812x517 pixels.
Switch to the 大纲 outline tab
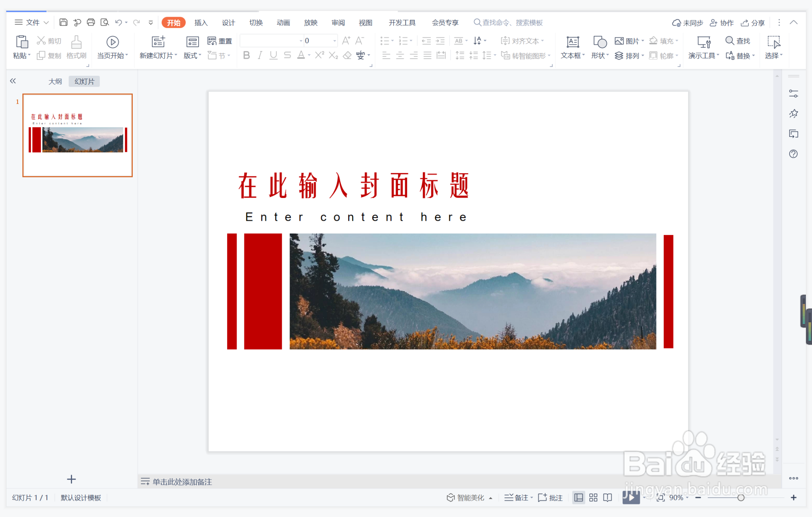tap(55, 81)
